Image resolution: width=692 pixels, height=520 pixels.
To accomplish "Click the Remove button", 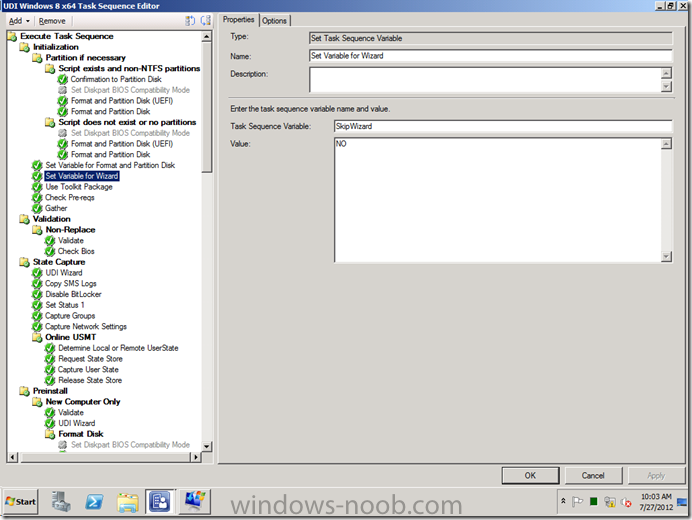I will [52, 21].
